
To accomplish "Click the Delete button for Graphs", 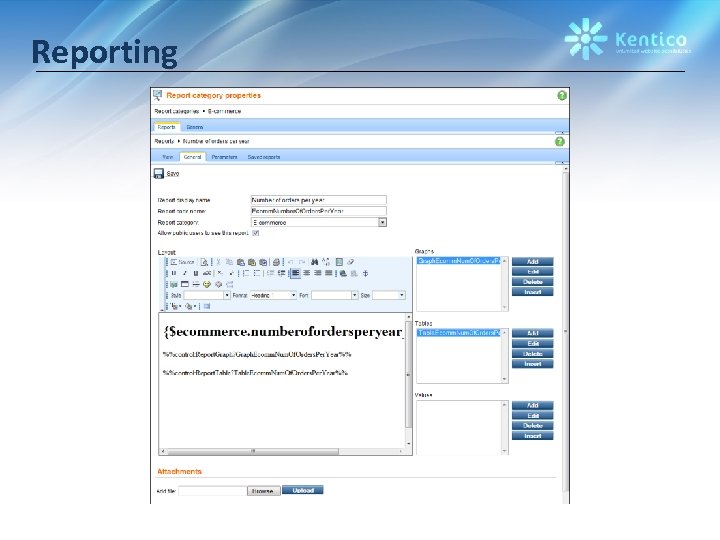I will click(x=533, y=282).
